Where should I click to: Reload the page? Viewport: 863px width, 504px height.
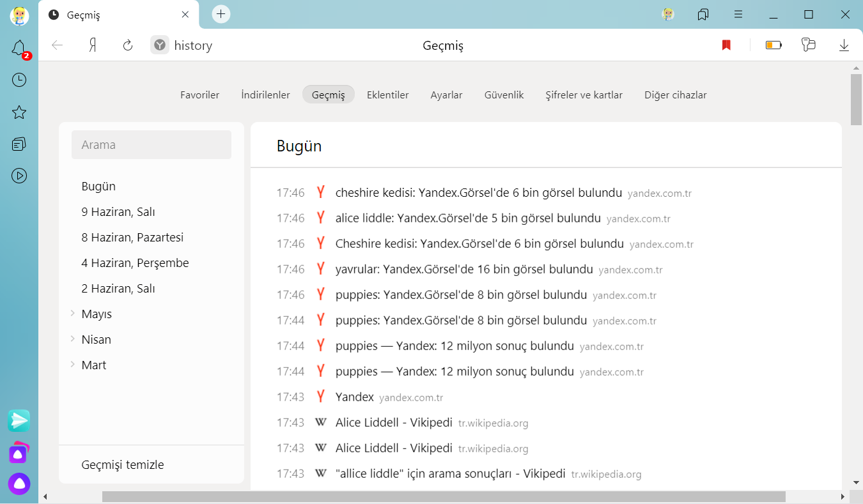coord(128,45)
